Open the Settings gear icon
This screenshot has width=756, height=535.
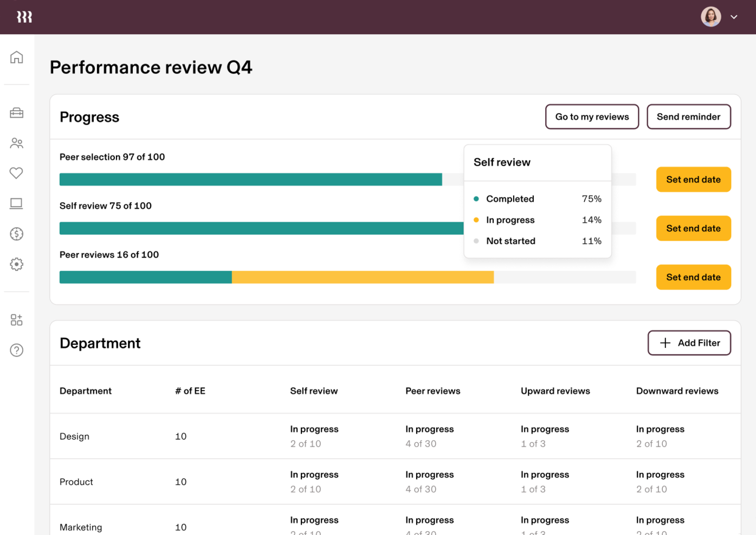pos(16,264)
